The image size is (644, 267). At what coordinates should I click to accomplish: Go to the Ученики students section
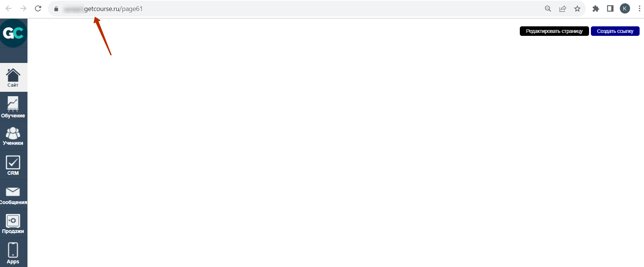point(13,136)
